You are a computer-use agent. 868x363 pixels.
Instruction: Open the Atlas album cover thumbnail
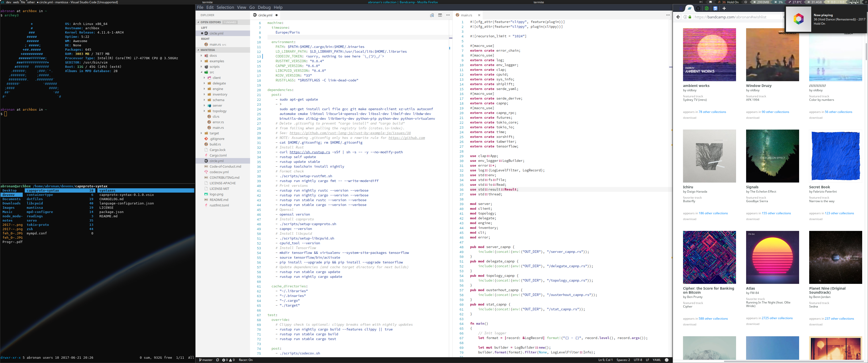(772, 257)
